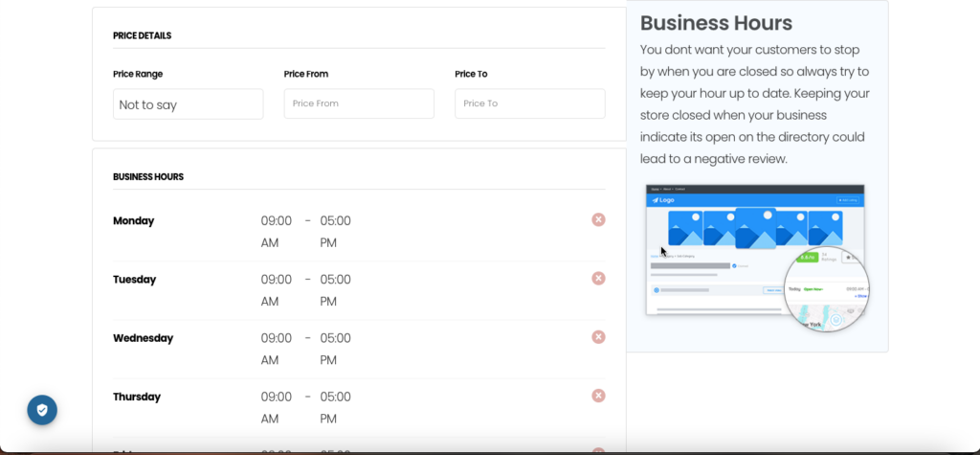Change Tuesday opening time
This screenshot has width=980, height=455.
click(x=277, y=290)
